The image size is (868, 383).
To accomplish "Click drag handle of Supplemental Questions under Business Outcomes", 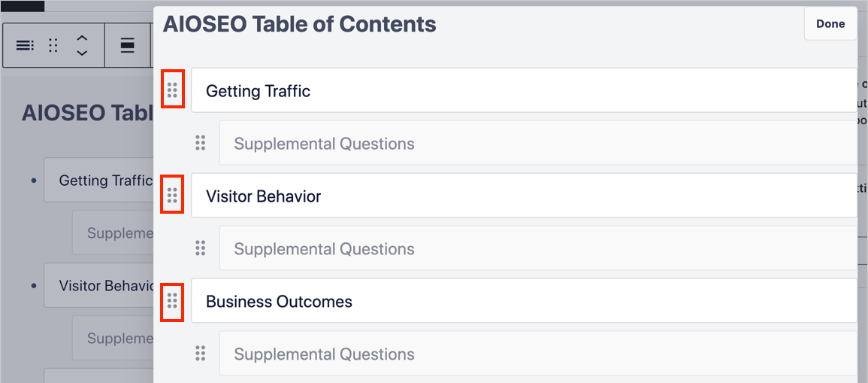I will [x=201, y=354].
